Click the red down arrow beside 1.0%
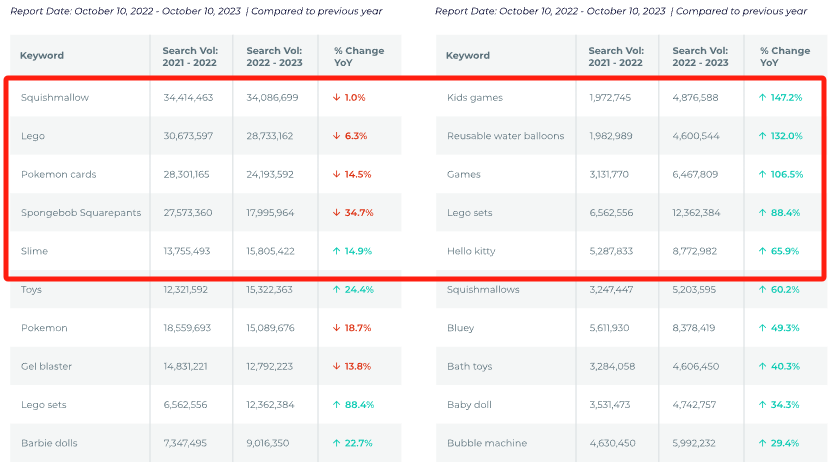Image resolution: width=828 pixels, height=474 pixels. pyautogui.click(x=336, y=98)
